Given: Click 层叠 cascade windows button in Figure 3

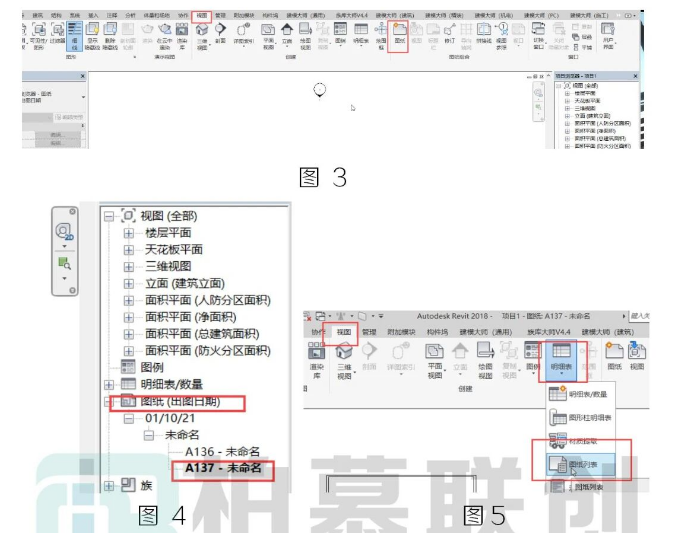Looking at the screenshot, I should point(582,37).
